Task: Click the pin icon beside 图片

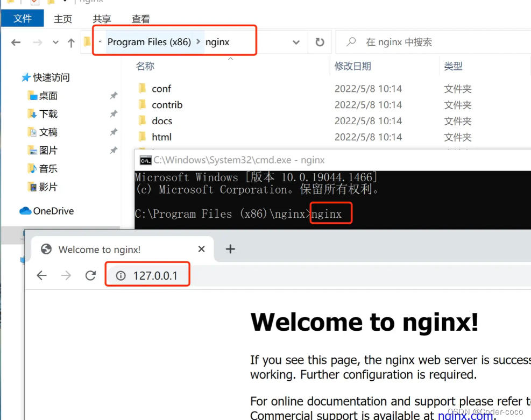Action: point(114,151)
